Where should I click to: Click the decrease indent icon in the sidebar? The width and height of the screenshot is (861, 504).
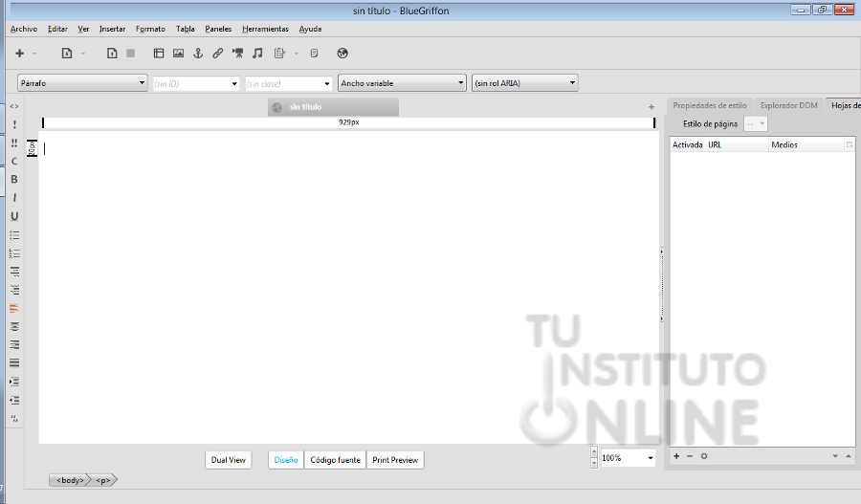pyautogui.click(x=14, y=400)
